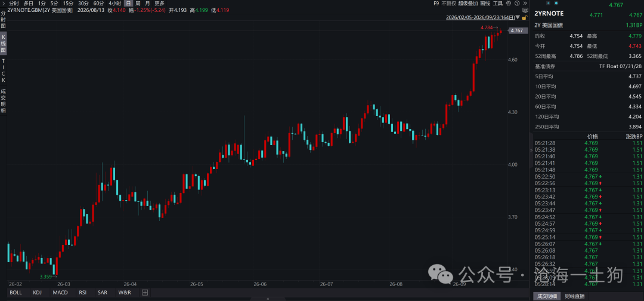The image size is (644, 301).
Task: Select trade row at 05:21:28
Action: pos(588,143)
